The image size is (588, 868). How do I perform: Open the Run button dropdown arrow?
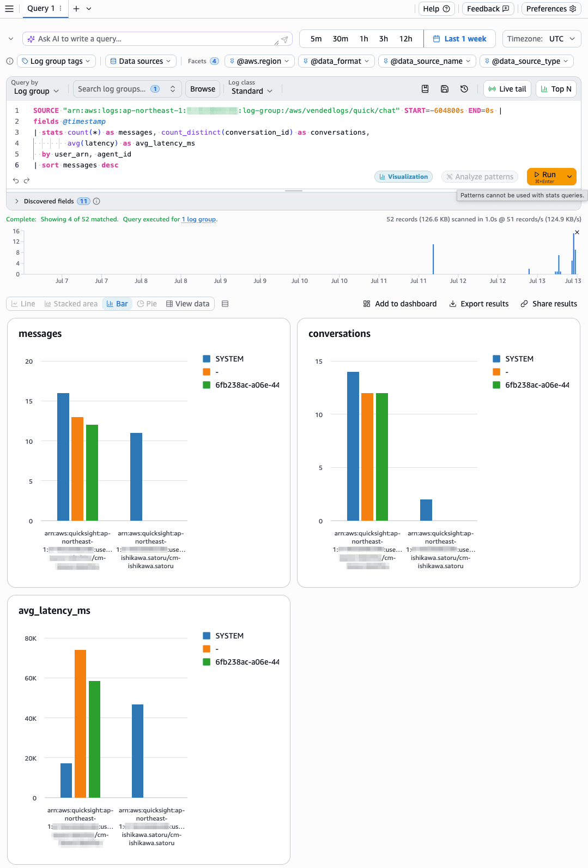569,176
